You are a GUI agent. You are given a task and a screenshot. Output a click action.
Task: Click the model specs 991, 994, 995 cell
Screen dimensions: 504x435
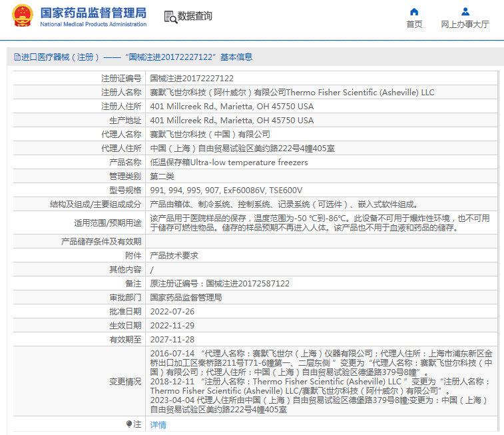point(226,191)
